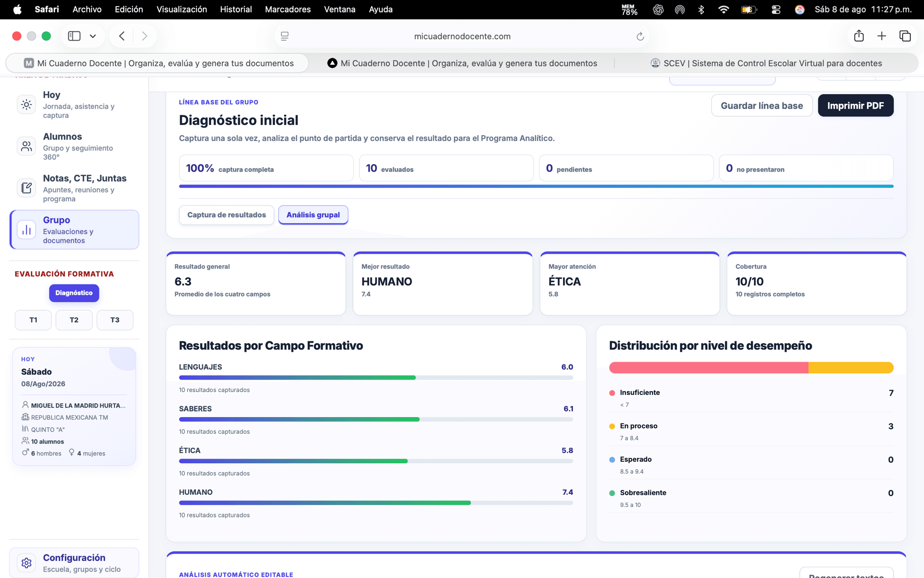Switch to the SCEV Control Escolar tab
Viewport: 924px width, 578px height.
[x=766, y=63]
